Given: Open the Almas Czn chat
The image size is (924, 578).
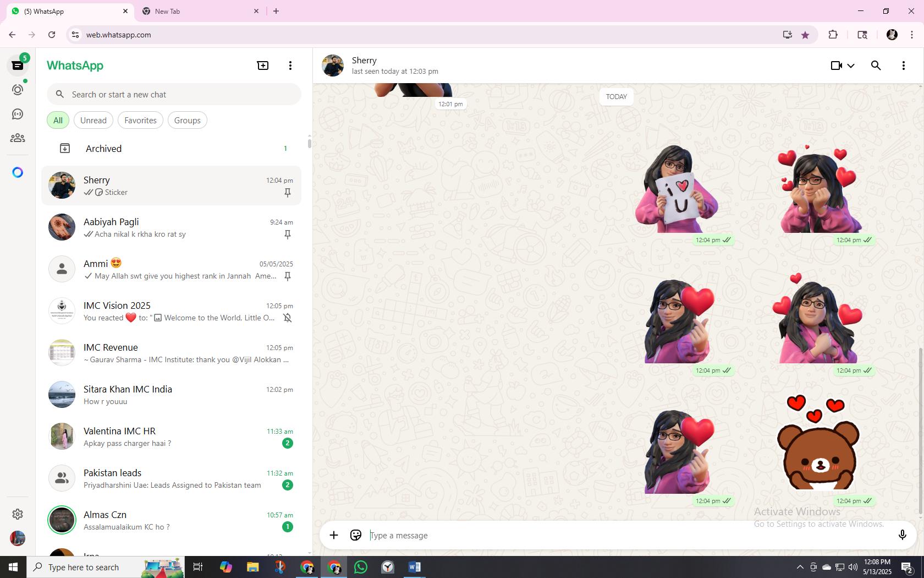Looking at the screenshot, I should point(171,520).
